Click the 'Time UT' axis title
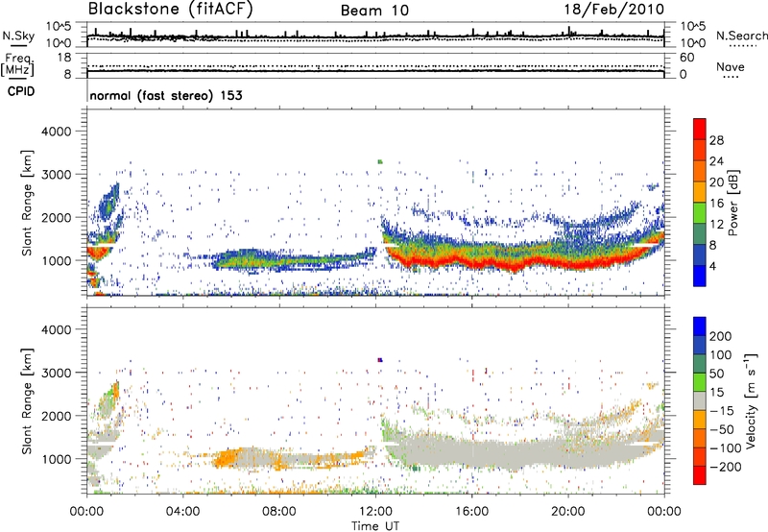768x532 pixels. [x=375, y=526]
